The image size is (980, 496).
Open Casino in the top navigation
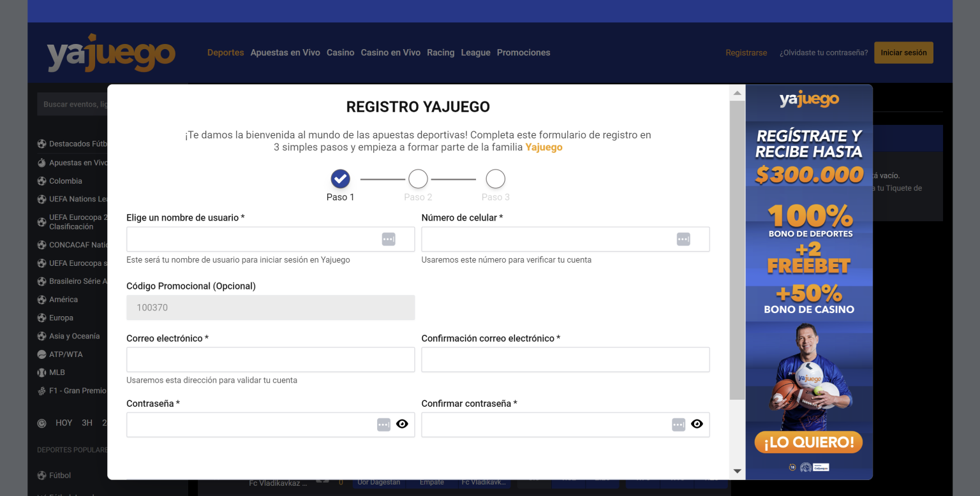pyautogui.click(x=340, y=53)
